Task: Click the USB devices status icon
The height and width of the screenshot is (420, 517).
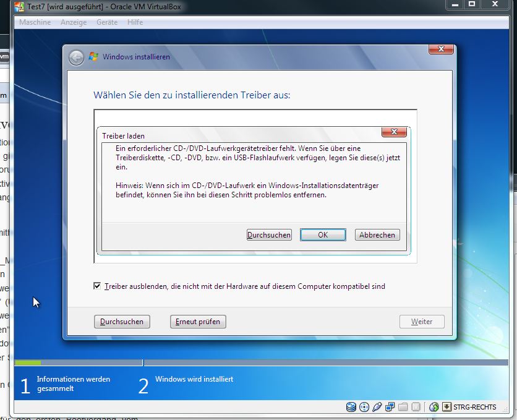Action: (x=377, y=407)
